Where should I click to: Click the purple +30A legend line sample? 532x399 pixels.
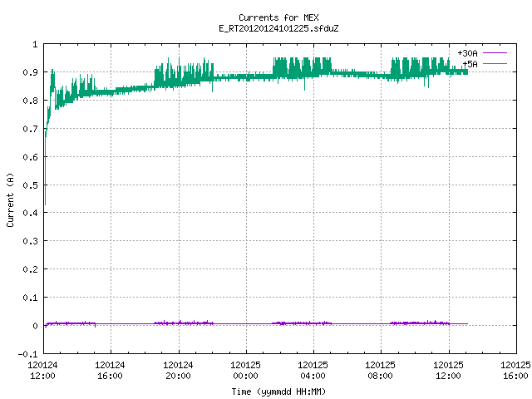coord(495,53)
